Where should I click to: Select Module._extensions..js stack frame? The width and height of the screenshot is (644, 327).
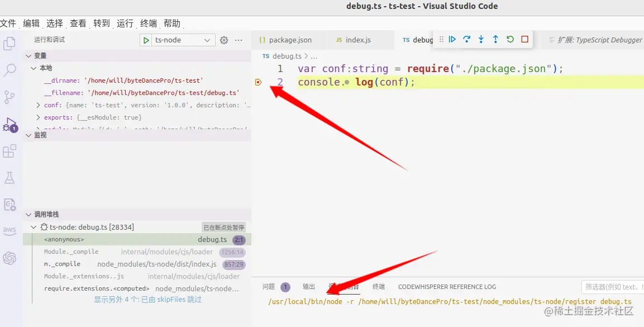click(x=137, y=277)
